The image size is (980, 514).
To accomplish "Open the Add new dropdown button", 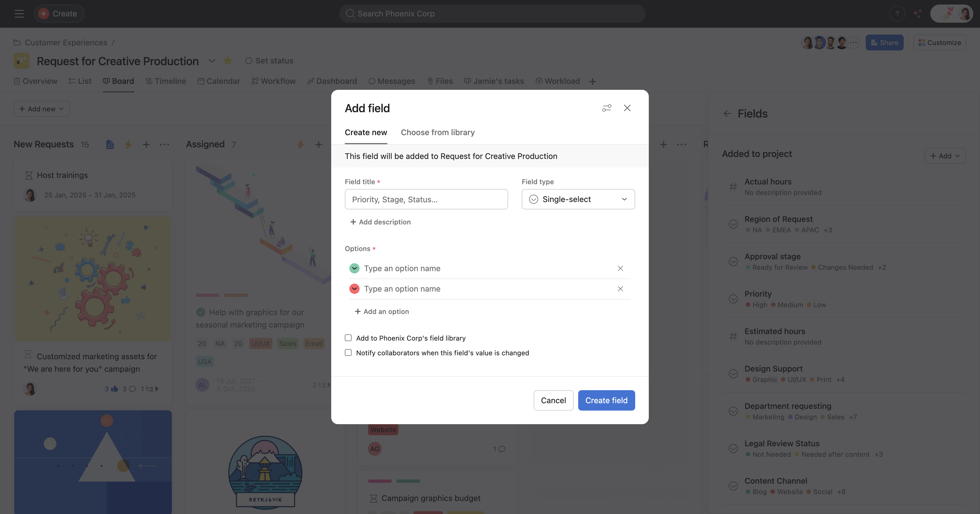I will [x=41, y=109].
